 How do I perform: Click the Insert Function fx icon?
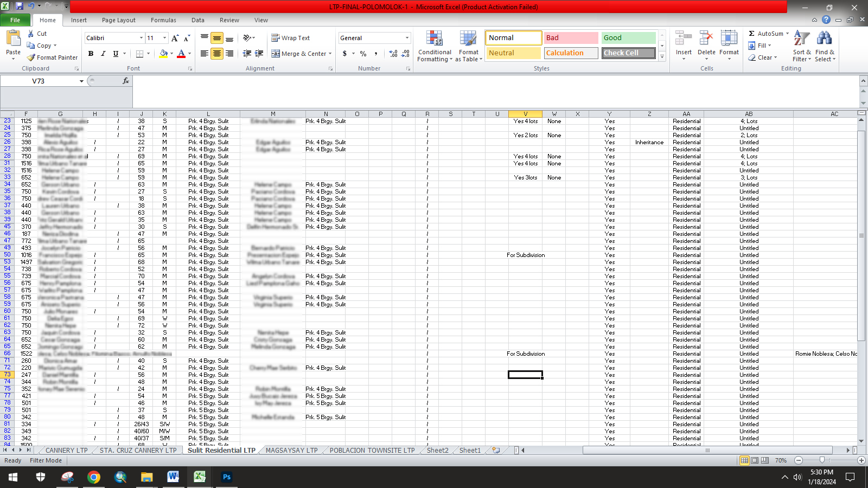click(126, 81)
